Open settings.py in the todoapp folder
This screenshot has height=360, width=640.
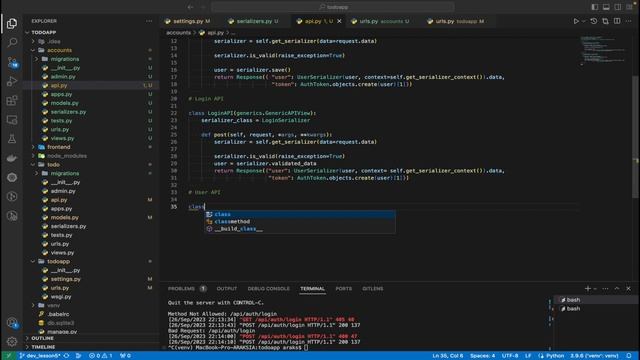(65, 279)
